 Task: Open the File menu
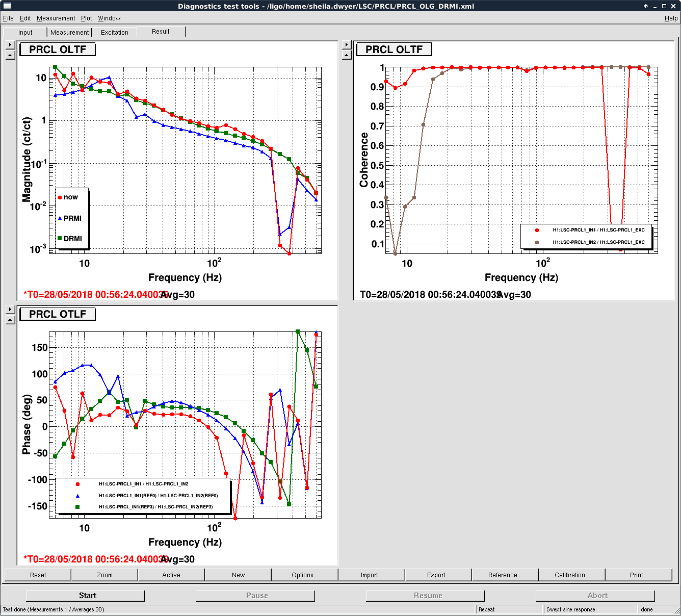8,18
